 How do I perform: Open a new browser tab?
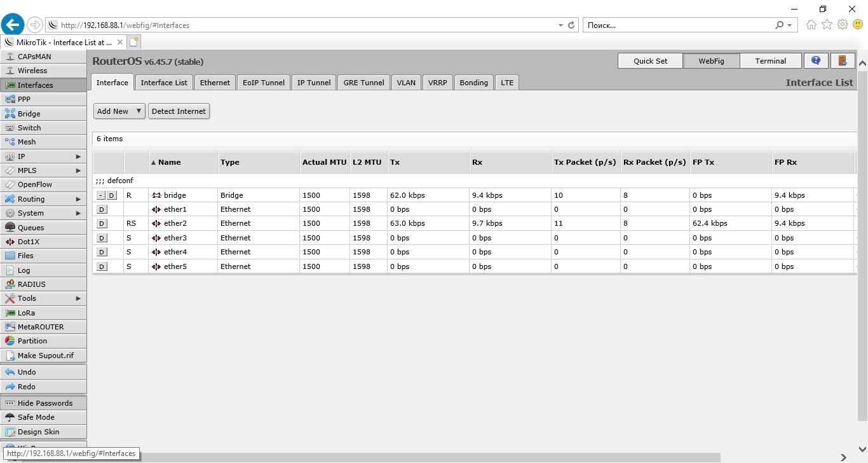[134, 42]
